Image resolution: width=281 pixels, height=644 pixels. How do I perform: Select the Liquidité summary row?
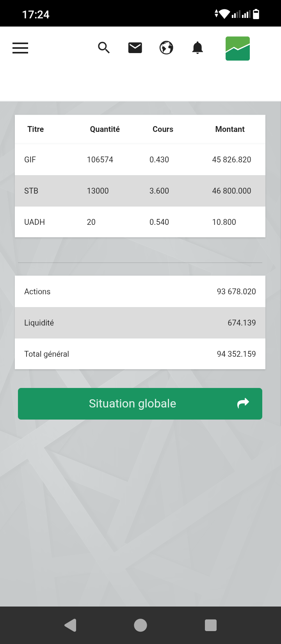pos(140,323)
